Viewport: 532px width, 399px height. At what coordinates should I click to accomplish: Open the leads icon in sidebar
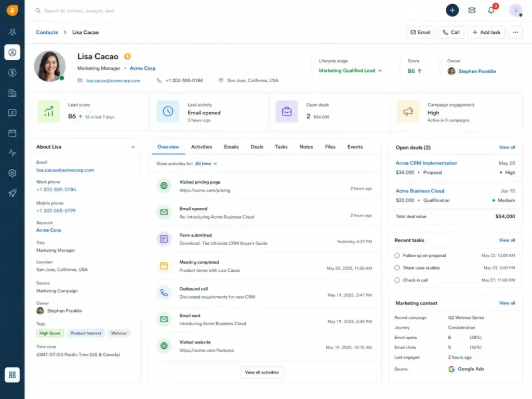coord(12,32)
